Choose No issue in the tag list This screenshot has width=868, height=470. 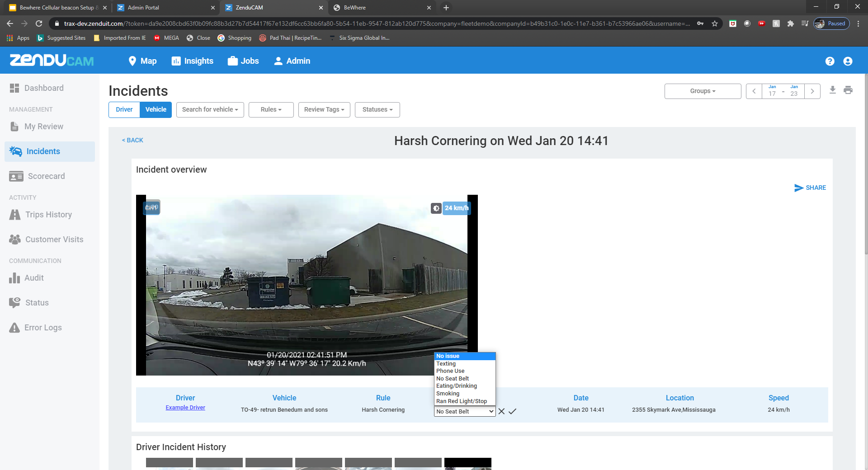coord(465,356)
